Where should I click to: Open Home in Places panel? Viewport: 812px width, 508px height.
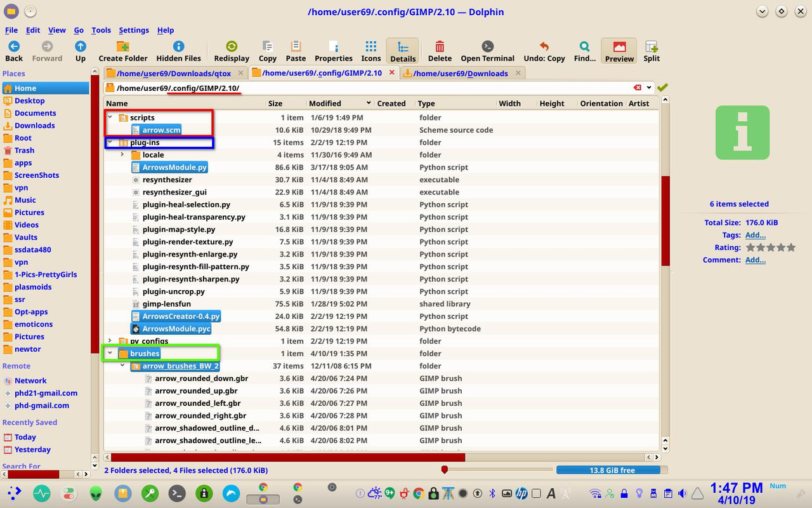click(46, 88)
